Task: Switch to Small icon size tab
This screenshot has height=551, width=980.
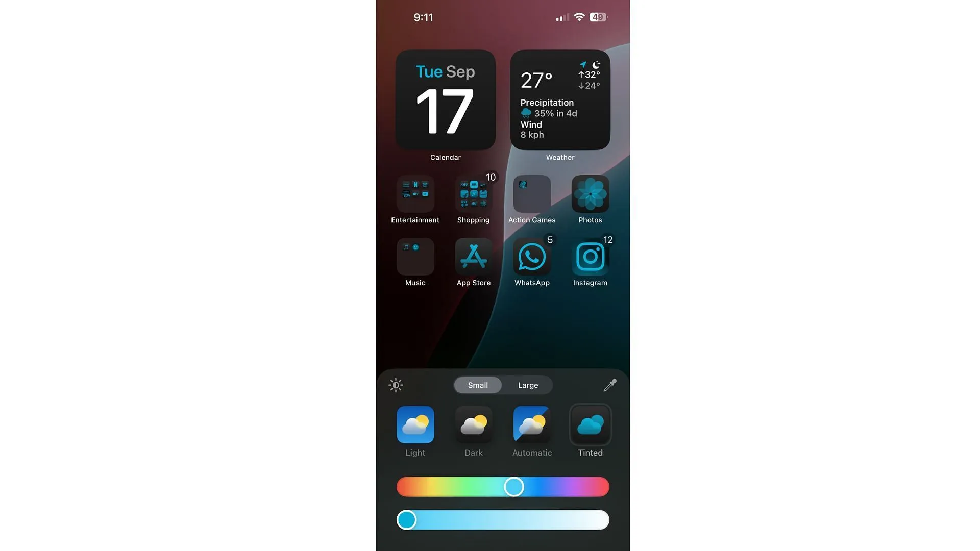Action: [x=477, y=385]
